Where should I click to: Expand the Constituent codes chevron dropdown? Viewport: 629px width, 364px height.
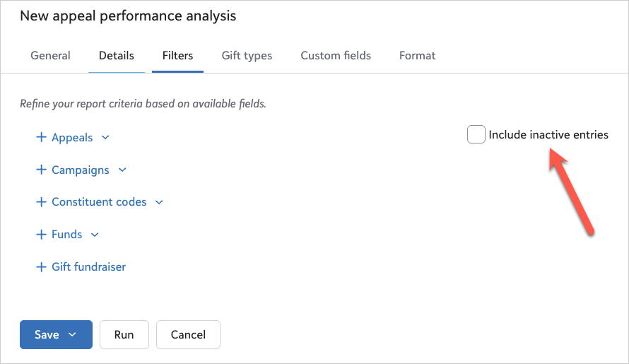click(x=159, y=202)
